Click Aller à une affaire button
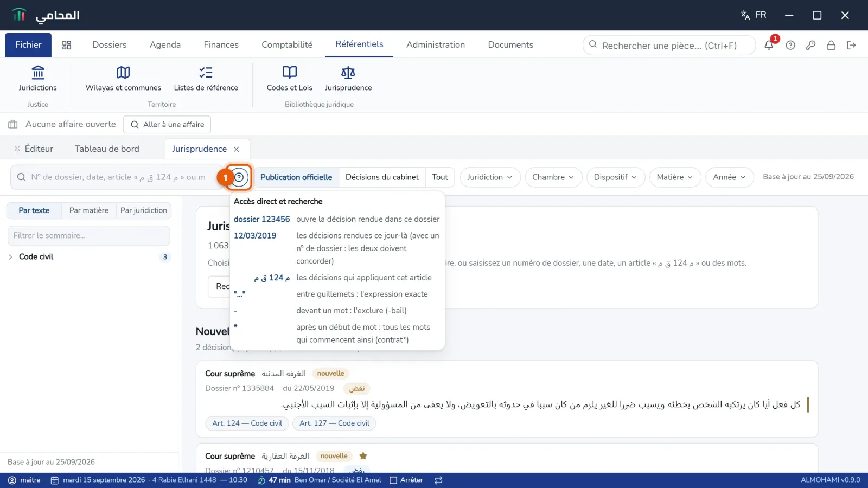The height and width of the screenshot is (488, 868). point(167,125)
